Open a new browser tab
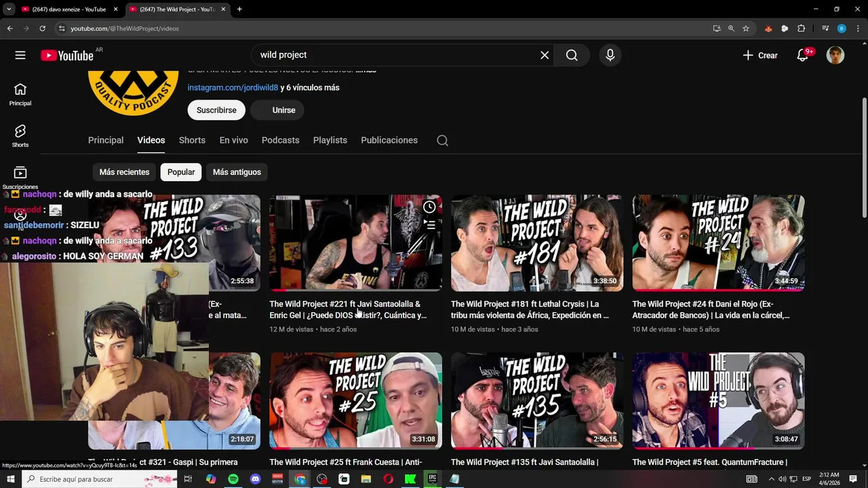The image size is (868, 488). (x=239, y=9)
